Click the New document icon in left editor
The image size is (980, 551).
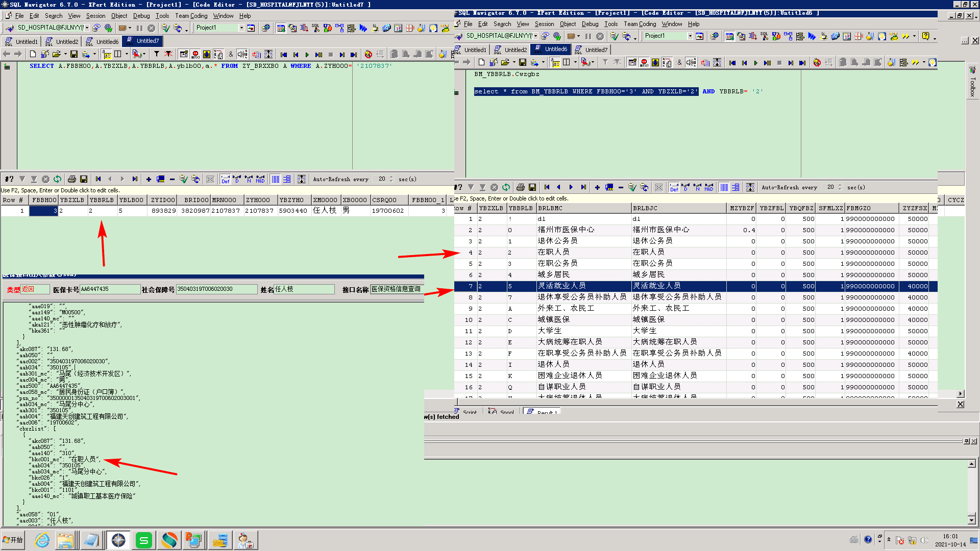33,54
